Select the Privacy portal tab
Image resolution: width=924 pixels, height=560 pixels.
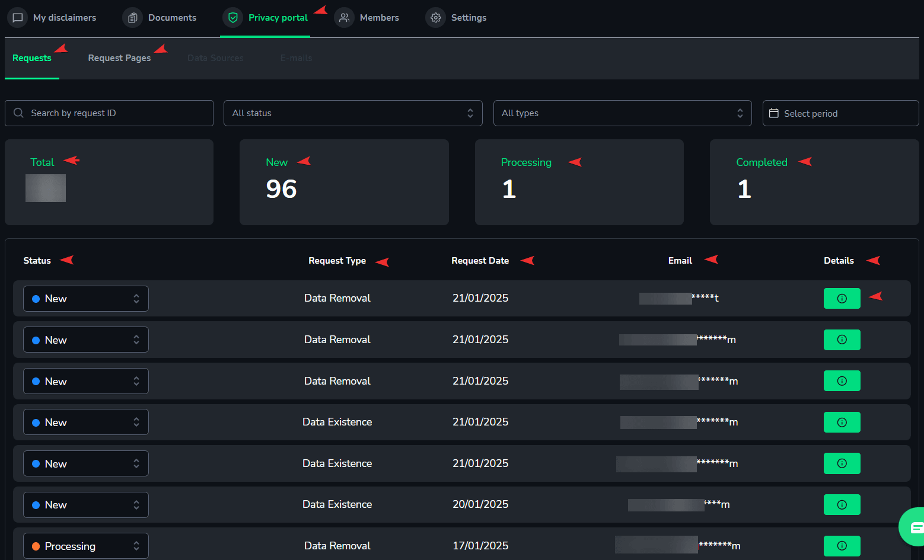(266, 18)
